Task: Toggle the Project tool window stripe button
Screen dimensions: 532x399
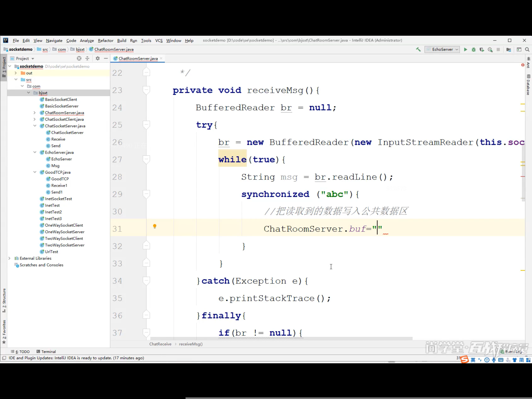Action: click(x=4, y=67)
